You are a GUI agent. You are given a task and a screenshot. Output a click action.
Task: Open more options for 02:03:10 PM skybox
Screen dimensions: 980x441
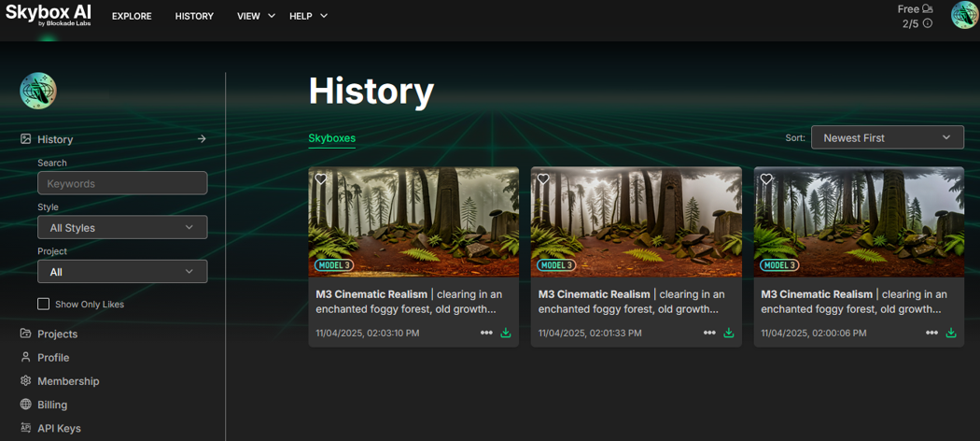486,333
